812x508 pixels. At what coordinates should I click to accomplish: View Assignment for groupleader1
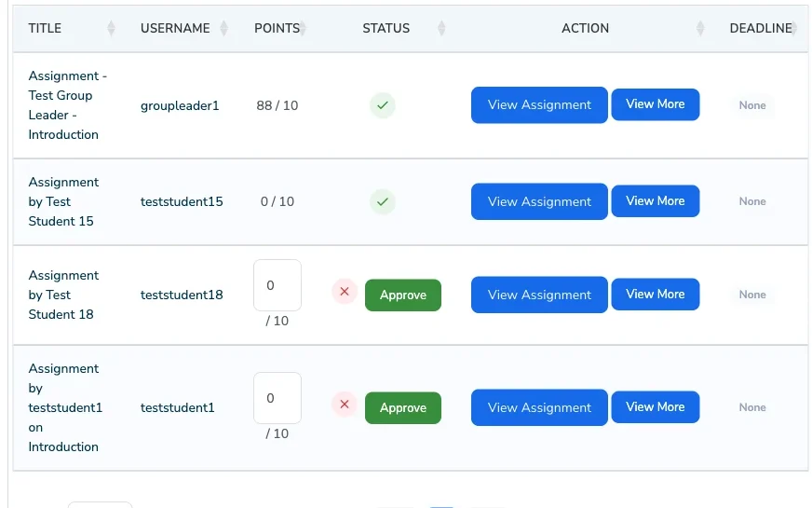[539, 104]
